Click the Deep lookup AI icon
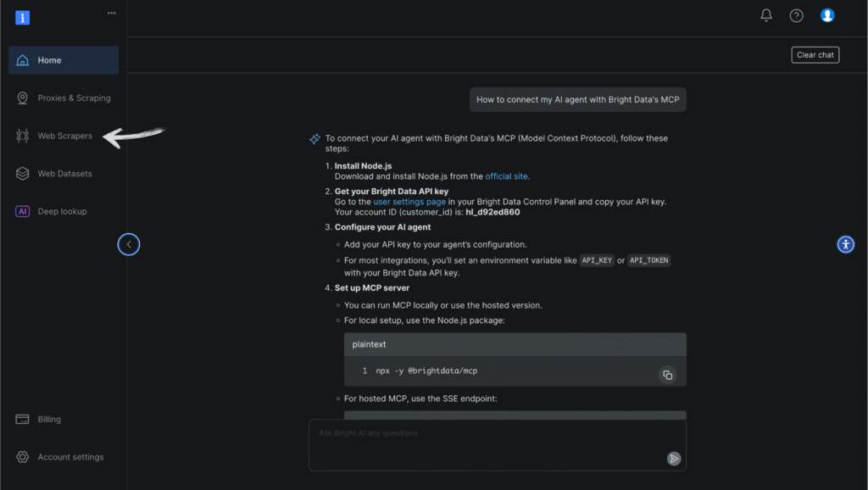 coord(22,211)
